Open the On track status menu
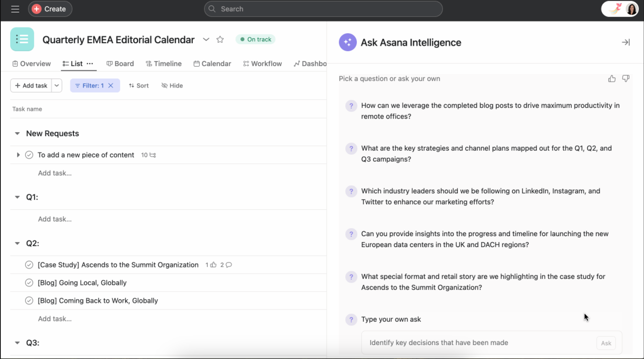Image resolution: width=644 pixels, height=359 pixels. coord(256,39)
